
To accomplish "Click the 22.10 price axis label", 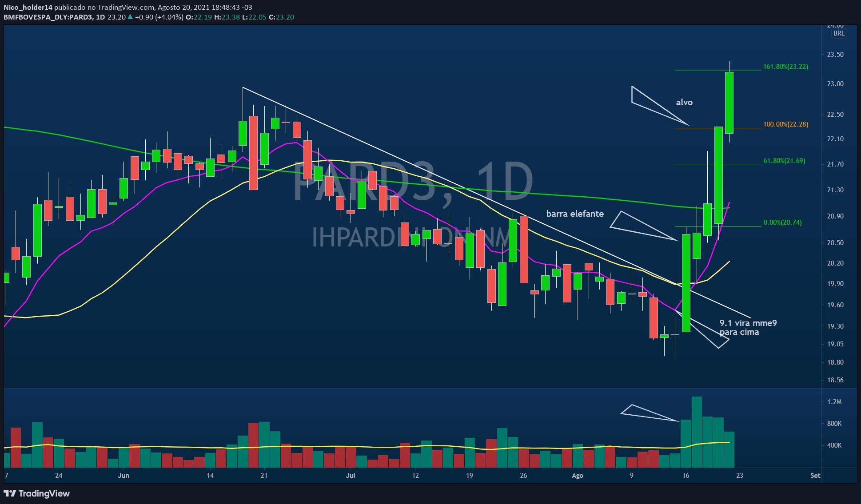I will tap(835, 139).
